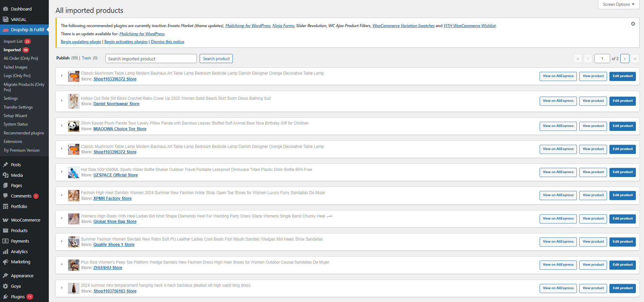This screenshot has height=302, width=644.
Task: Switch to the Trash tab
Action: pos(86,58)
